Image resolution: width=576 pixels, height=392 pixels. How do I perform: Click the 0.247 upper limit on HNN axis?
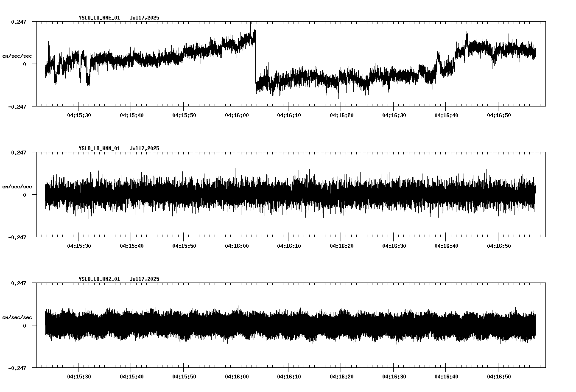(18, 152)
